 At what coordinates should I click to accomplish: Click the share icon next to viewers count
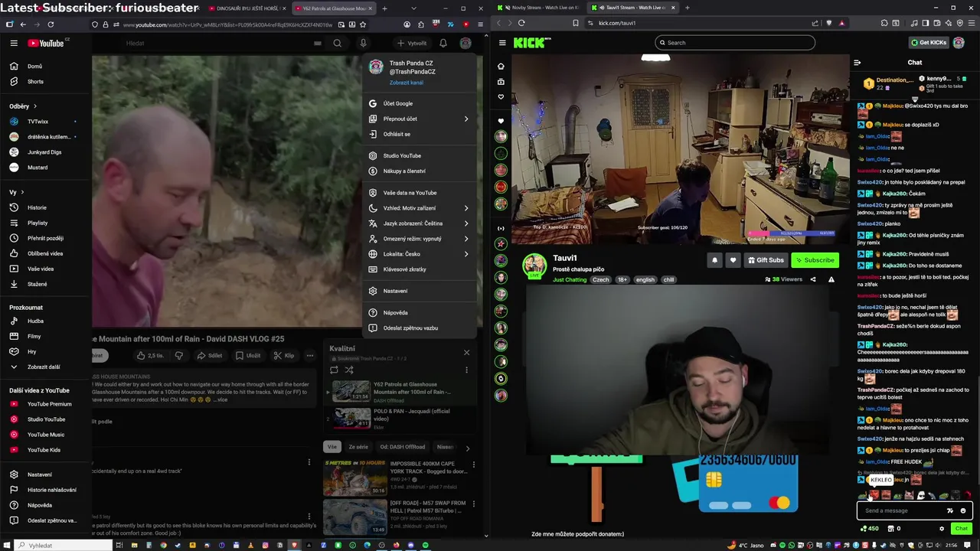(813, 279)
